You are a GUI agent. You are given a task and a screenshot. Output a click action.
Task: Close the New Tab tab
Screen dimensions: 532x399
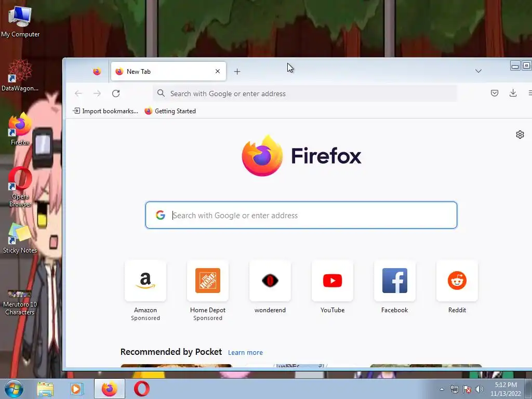[218, 72]
